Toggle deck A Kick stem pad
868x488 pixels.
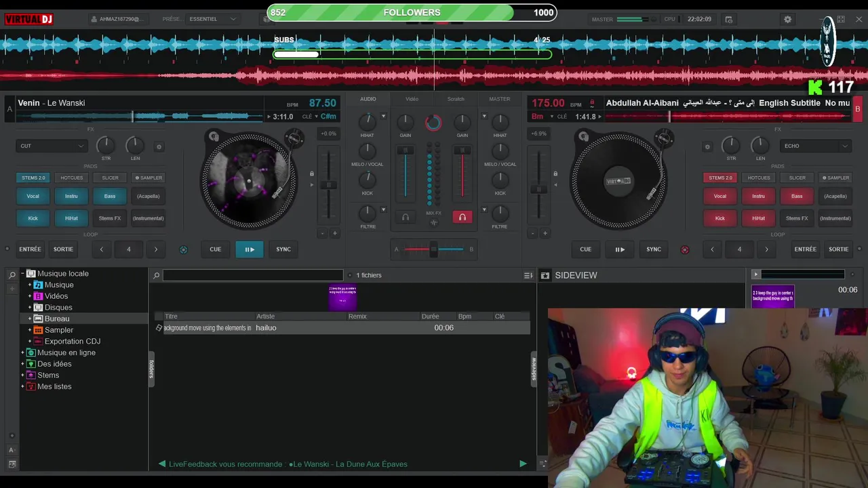tap(33, 218)
